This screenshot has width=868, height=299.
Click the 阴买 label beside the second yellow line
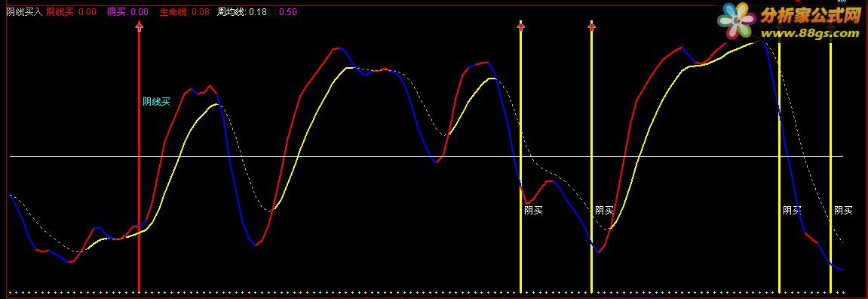tap(605, 211)
